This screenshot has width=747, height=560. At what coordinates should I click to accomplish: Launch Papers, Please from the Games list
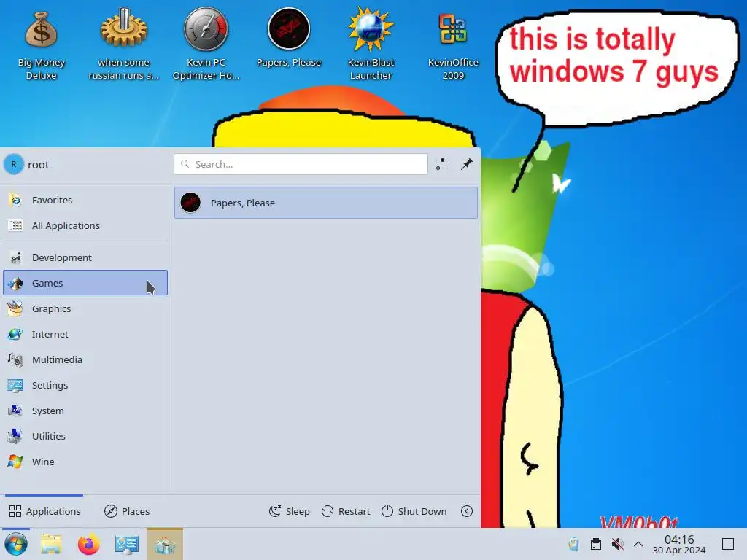326,203
